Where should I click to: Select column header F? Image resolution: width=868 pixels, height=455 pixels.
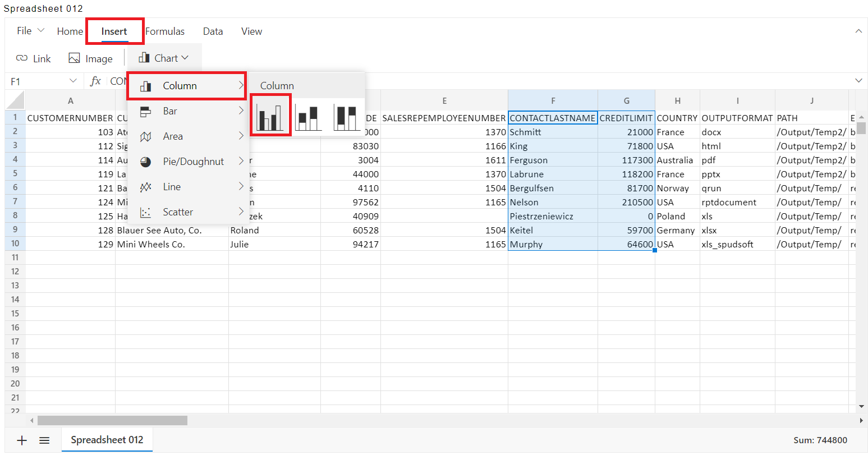pyautogui.click(x=553, y=101)
